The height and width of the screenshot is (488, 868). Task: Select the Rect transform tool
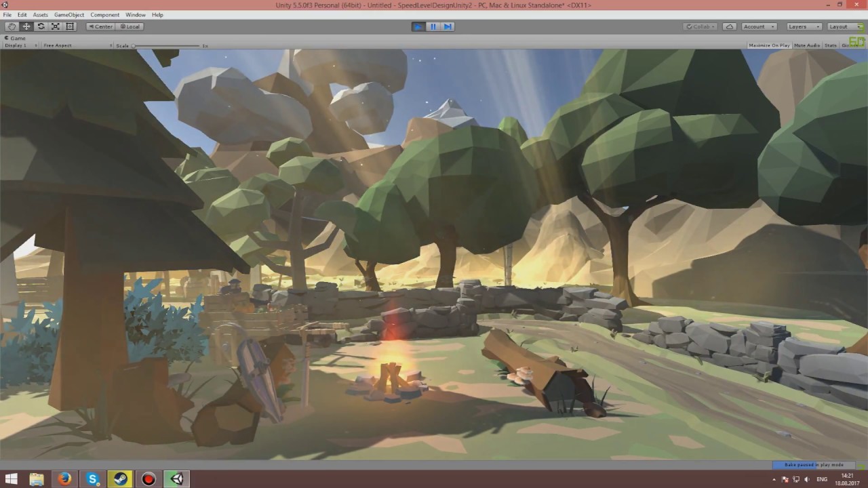(70, 26)
